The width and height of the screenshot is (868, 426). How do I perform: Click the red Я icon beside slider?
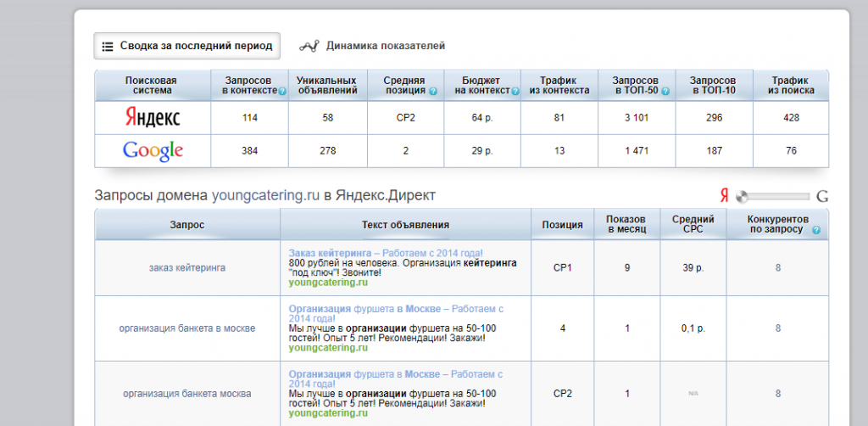[x=724, y=196]
